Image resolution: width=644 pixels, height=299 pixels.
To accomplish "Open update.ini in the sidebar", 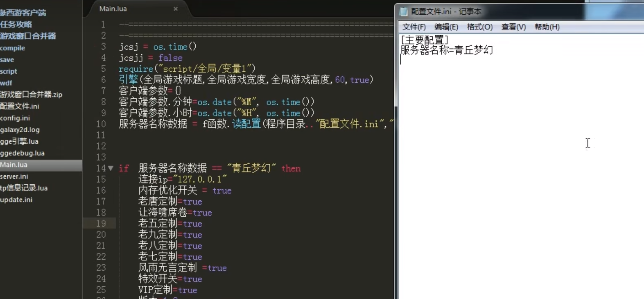I will tap(16, 200).
